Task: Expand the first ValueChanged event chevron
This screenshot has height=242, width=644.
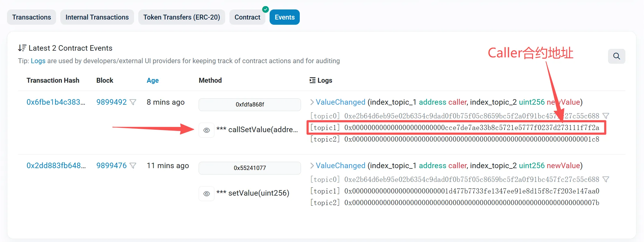Action: [312, 102]
